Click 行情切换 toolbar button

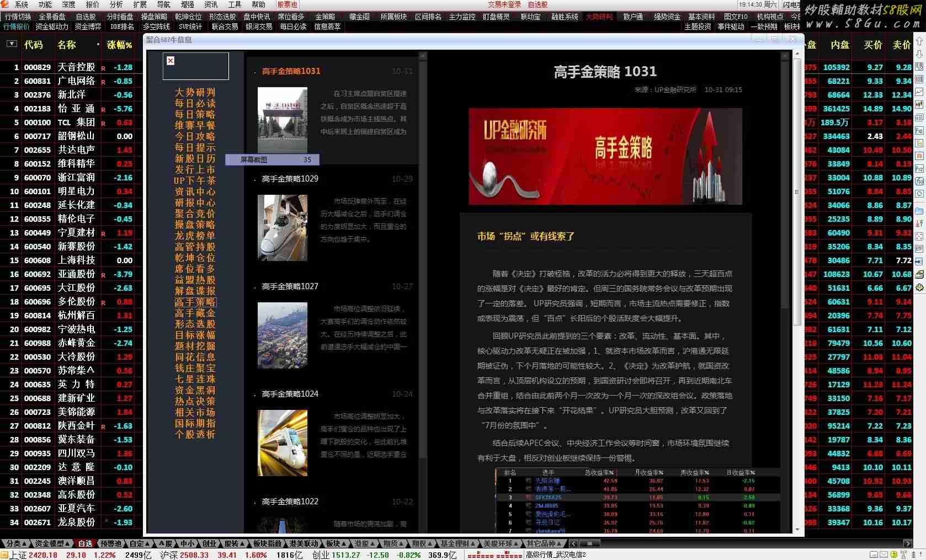pos(18,17)
